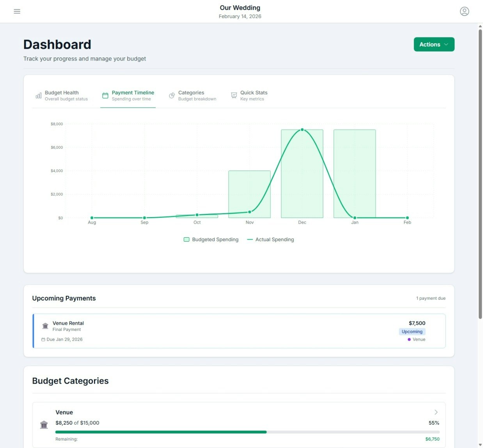
Task: Expand the Venue budget category details
Action: (x=436, y=412)
